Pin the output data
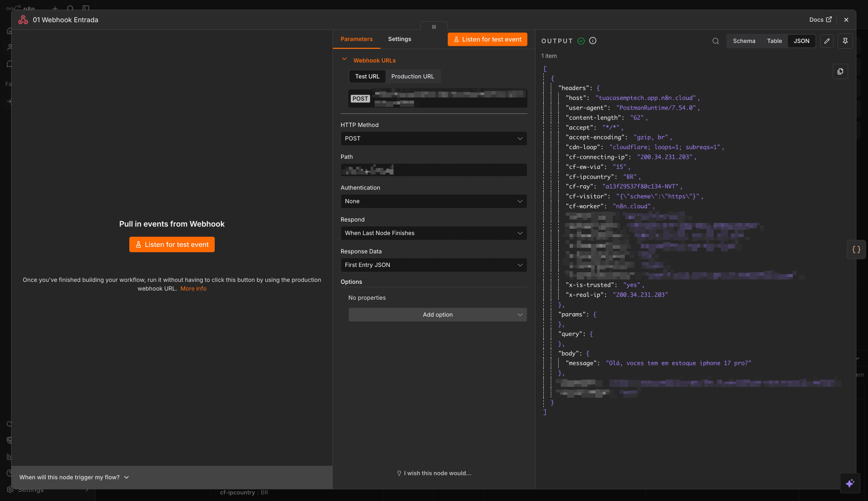Screen dimensions: 868x501 point(845,41)
